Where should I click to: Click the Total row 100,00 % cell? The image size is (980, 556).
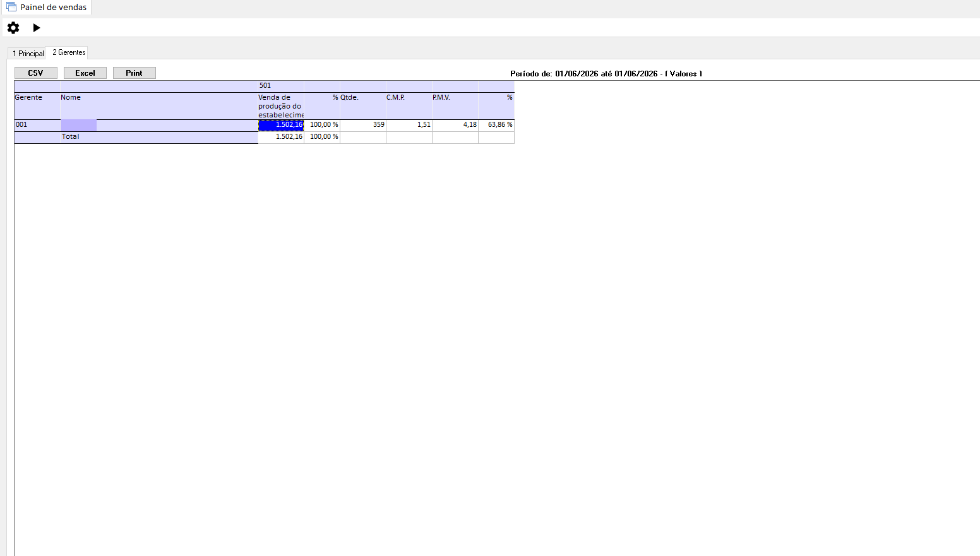(x=322, y=137)
